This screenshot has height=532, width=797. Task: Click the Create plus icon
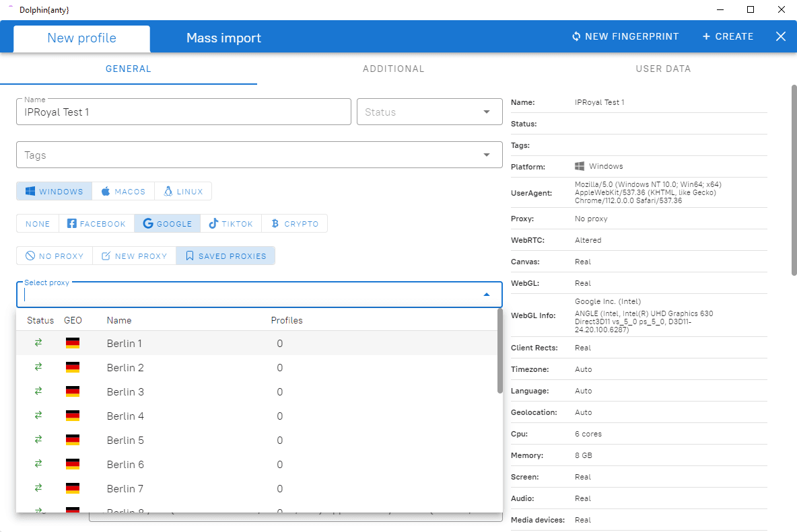pyautogui.click(x=706, y=36)
